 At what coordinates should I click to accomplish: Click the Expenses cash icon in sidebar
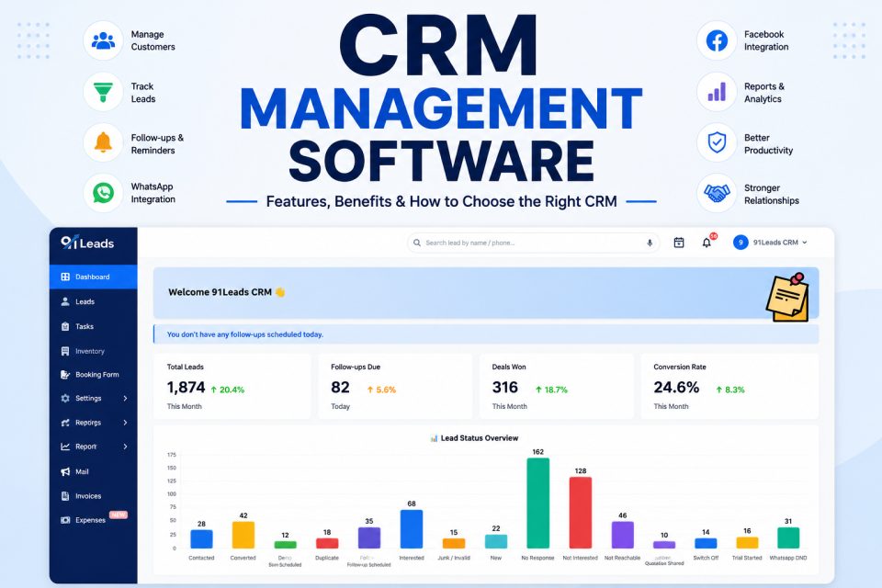point(65,520)
